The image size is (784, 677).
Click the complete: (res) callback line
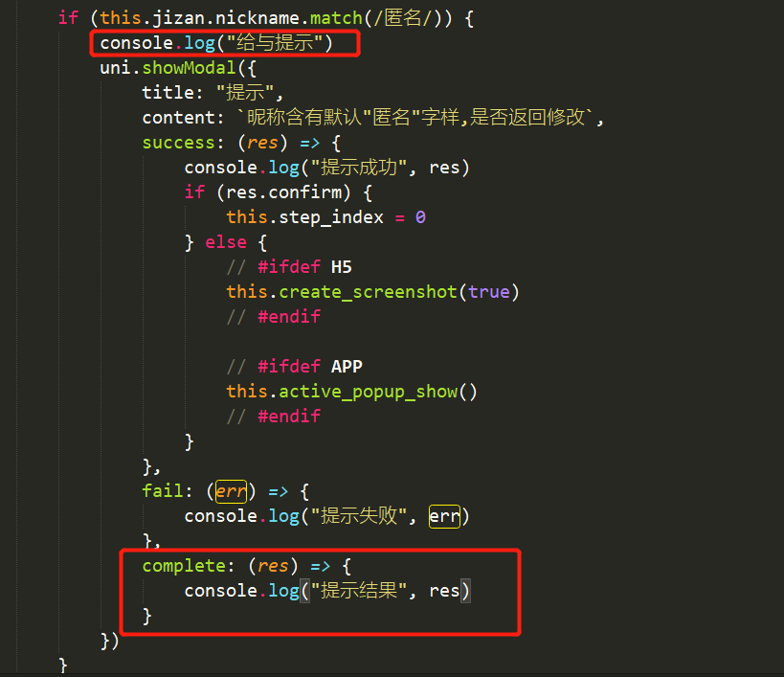click(247, 566)
